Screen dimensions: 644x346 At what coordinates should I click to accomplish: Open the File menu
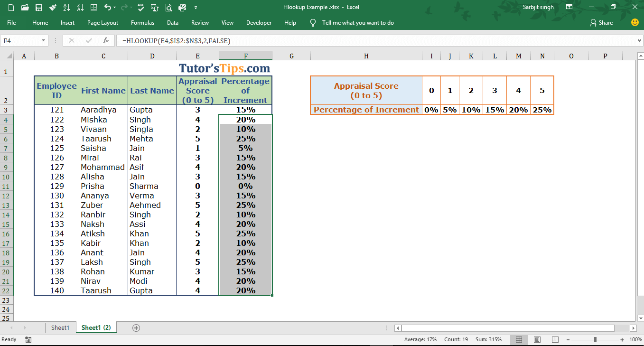click(11, 23)
